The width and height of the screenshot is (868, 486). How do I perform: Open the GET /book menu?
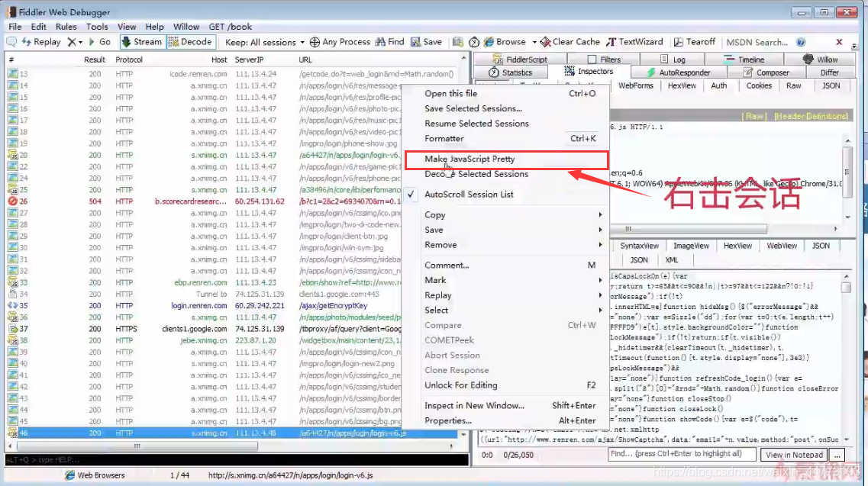click(x=231, y=27)
